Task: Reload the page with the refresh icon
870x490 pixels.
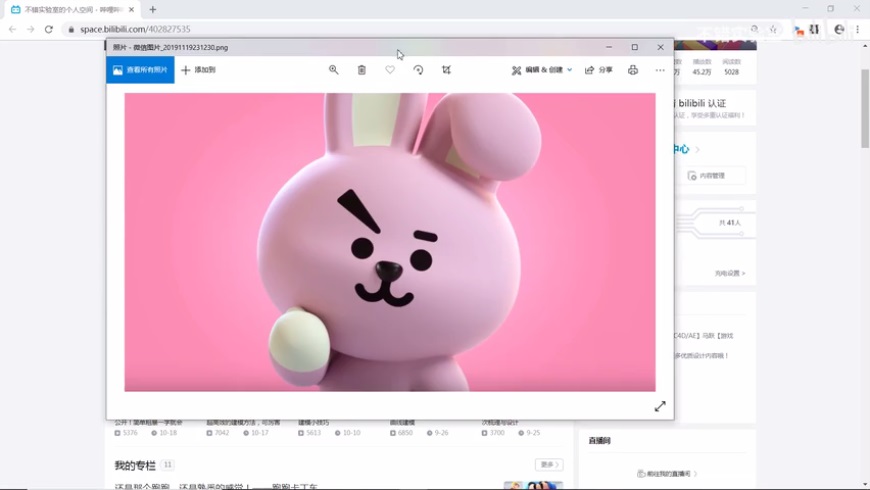Action: [x=49, y=29]
